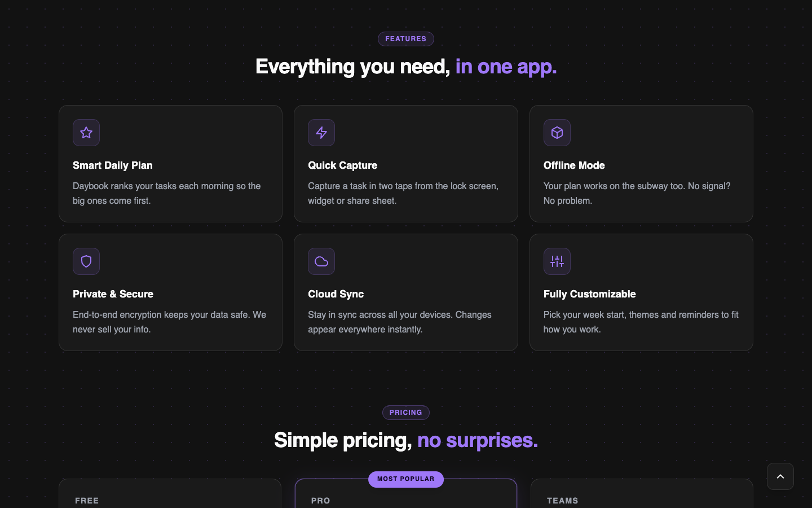Click the FREE plan label
The image size is (812, 508).
[87, 501]
